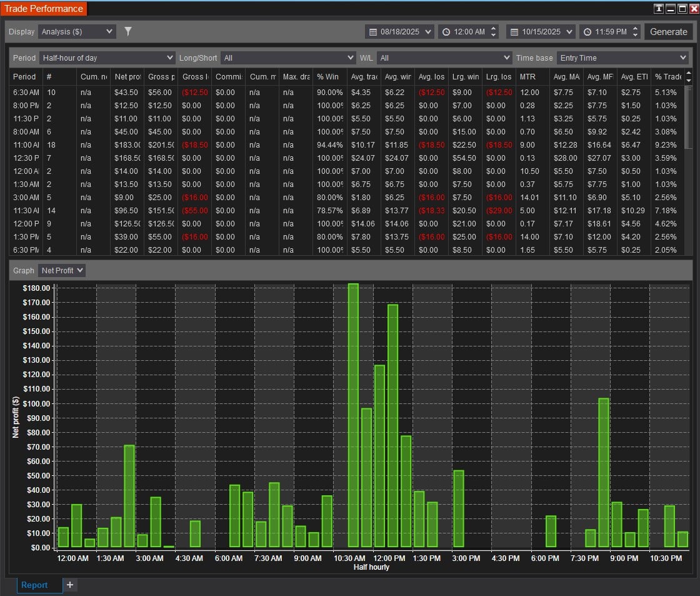
Task: Click the clock icon beside 11:59 PM
Action: [587, 32]
